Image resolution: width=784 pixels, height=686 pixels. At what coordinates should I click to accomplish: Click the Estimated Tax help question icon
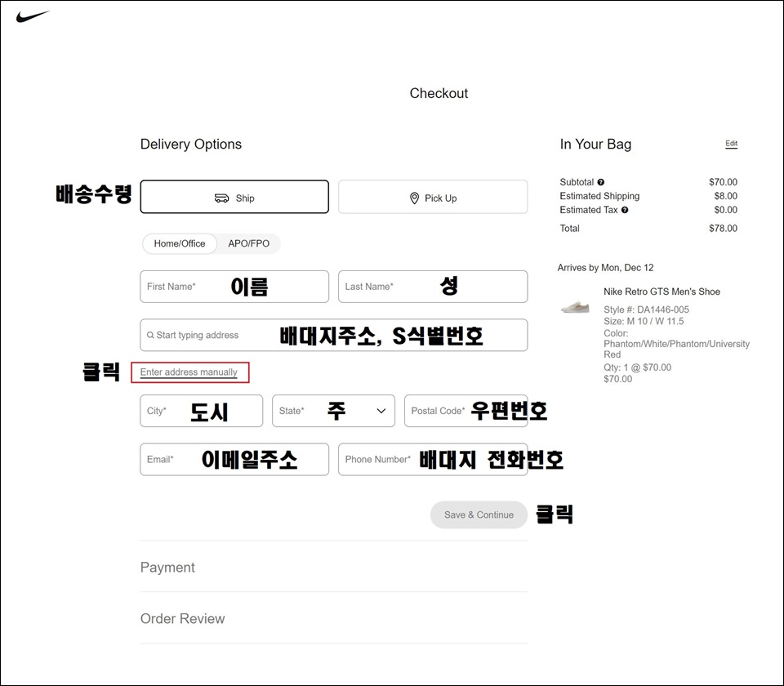pyautogui.click(x=625, y=210)
